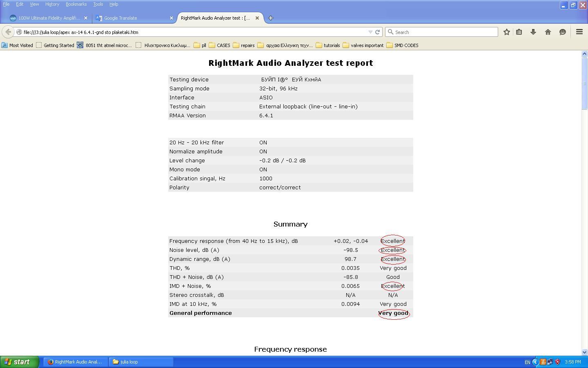Expand the repairs bookmark folder
The image size is (588, 368).
(x=244, y=45)
